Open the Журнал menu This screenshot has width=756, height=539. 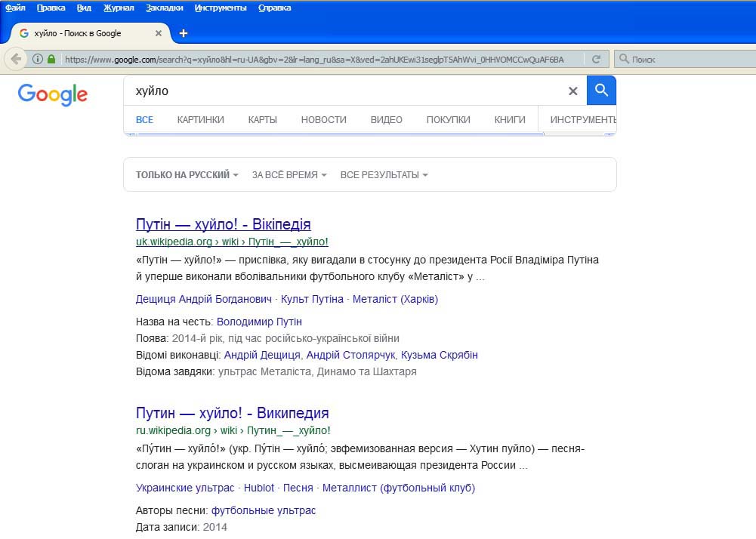[119, 8]
